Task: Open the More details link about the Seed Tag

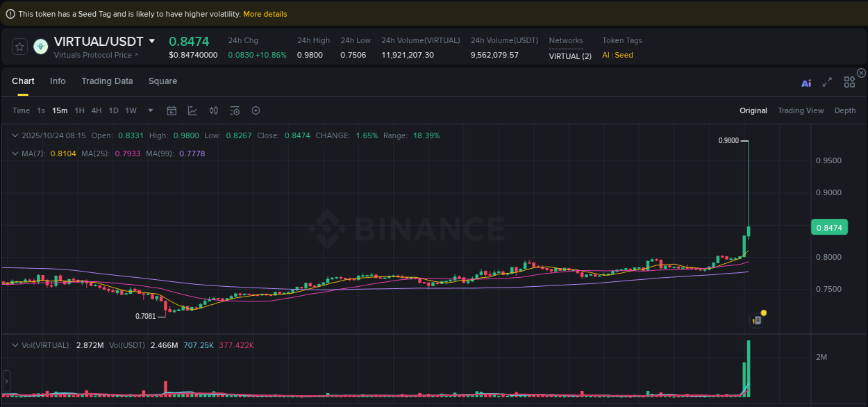Action: (265, 13)
